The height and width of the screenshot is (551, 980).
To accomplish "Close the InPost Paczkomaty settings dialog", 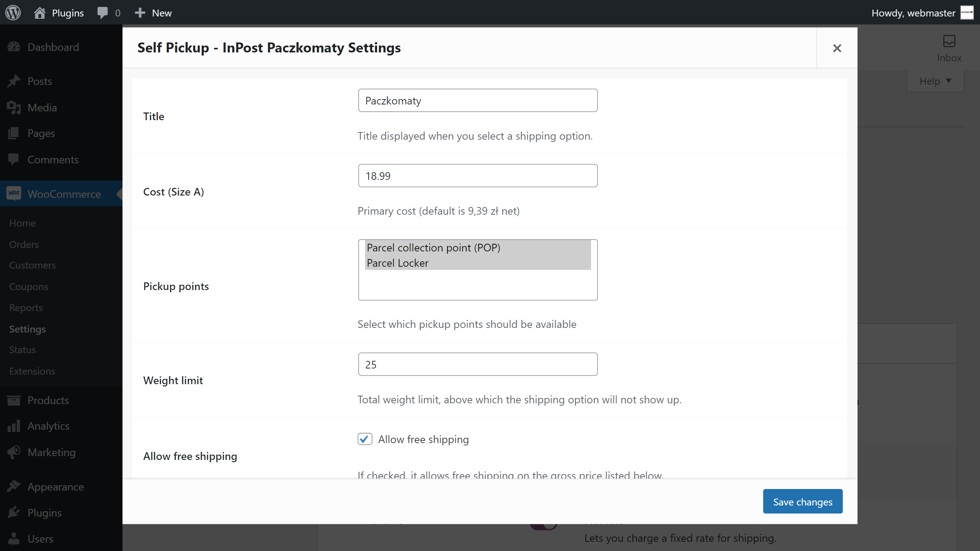I will click(837, 48).
